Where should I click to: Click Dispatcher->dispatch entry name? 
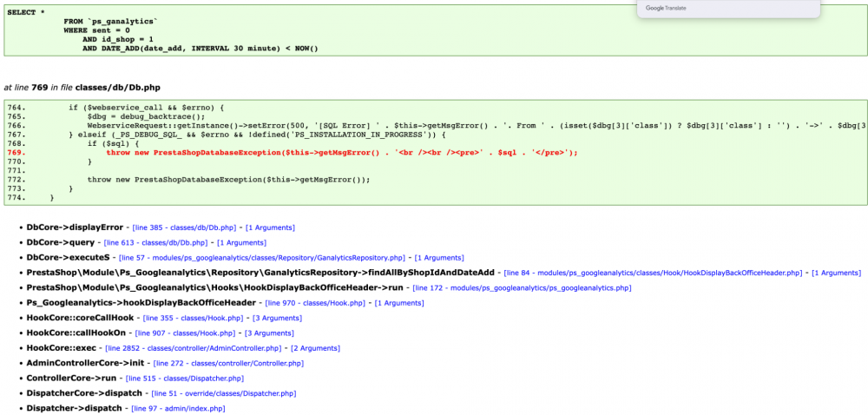74,409
